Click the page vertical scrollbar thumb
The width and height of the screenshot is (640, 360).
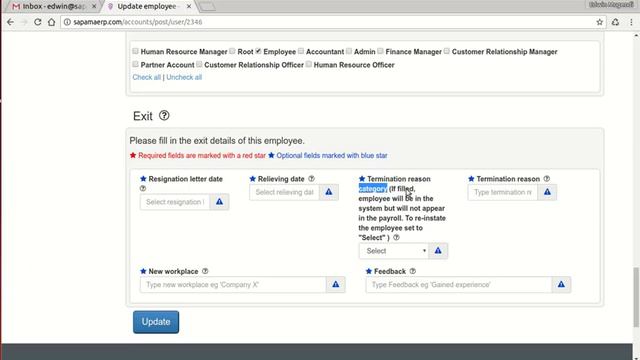[636, 297]
